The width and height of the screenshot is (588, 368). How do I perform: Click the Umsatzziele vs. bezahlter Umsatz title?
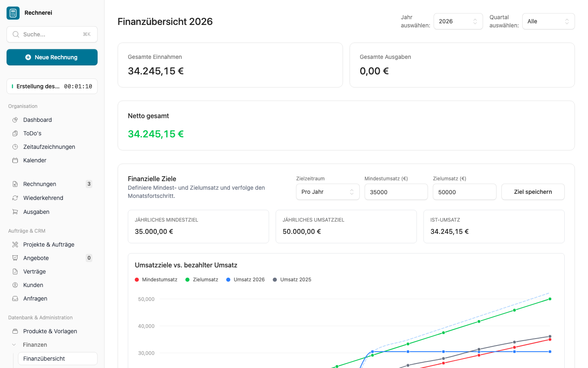point(186,265)
